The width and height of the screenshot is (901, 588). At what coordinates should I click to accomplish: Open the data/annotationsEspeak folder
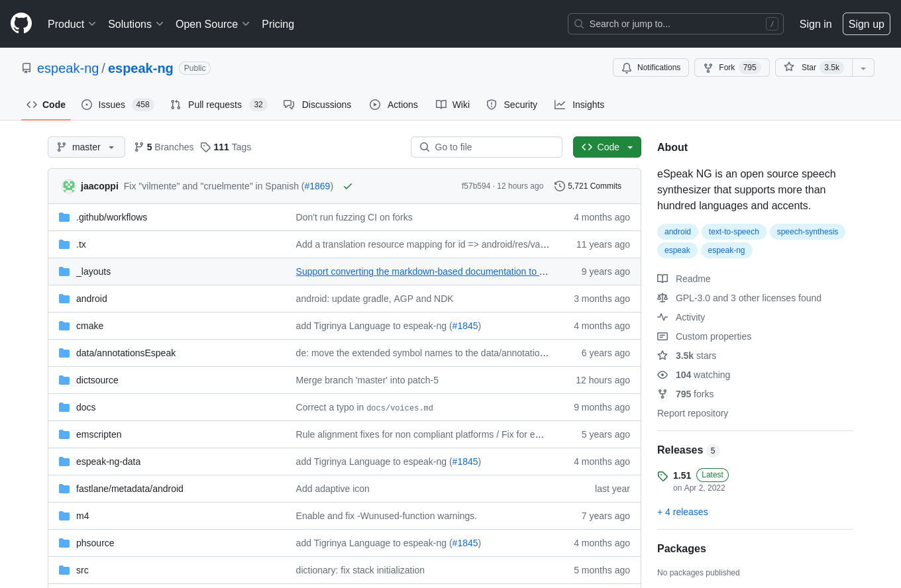[126, 353]
